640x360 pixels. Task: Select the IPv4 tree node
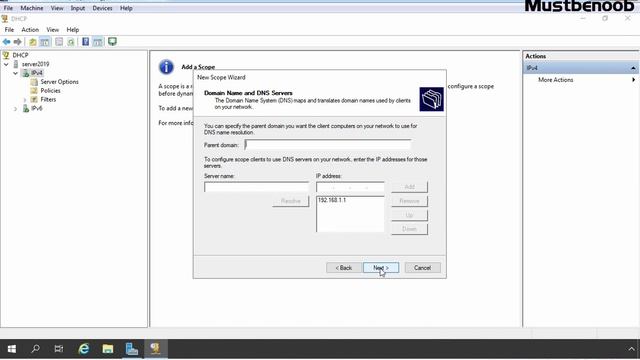click(x=37, y=73)
